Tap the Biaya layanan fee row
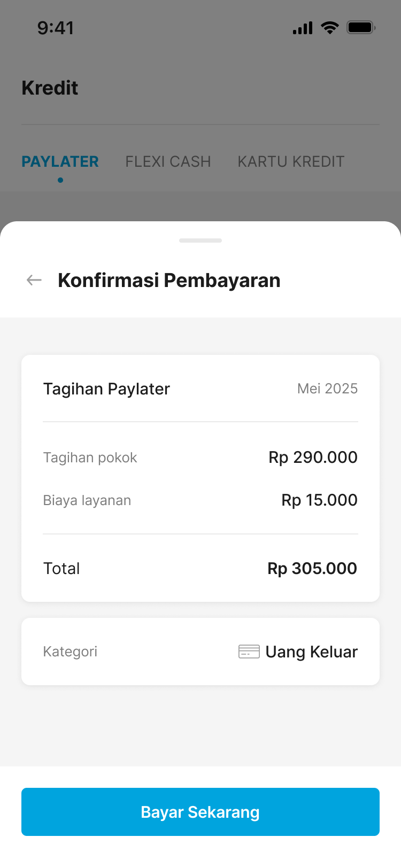The image size is (401, 868). tap(87, 500)
